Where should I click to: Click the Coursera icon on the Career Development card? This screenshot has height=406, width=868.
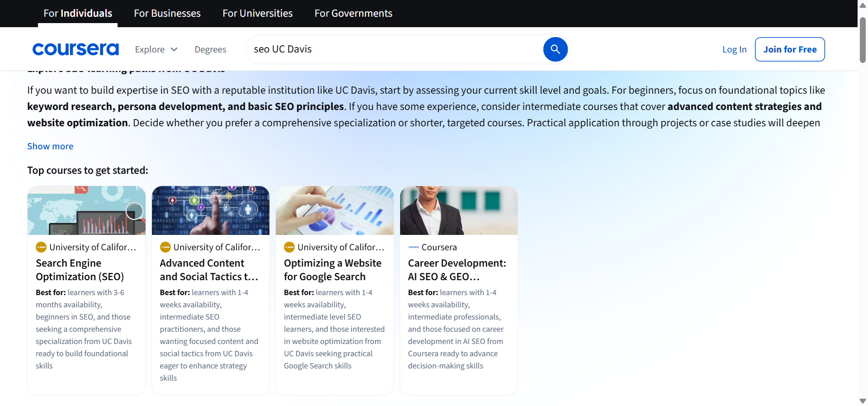(413, 247)
